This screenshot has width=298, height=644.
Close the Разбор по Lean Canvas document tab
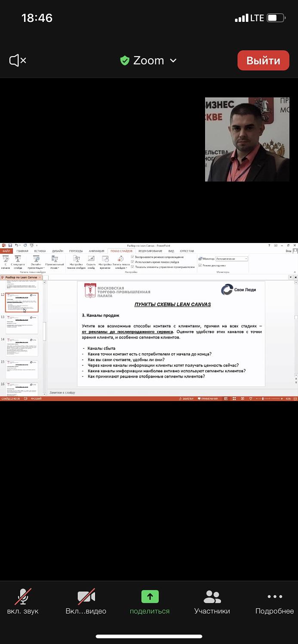40,278
